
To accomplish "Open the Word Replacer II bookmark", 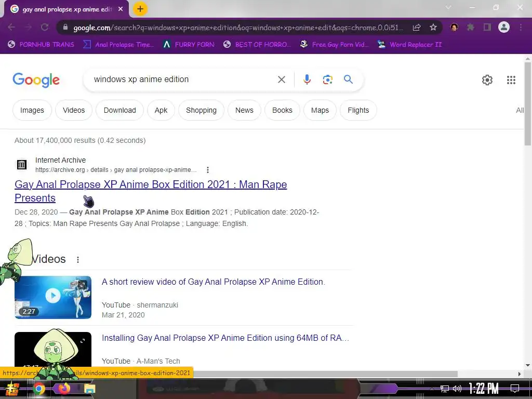I will coord(409,45).
